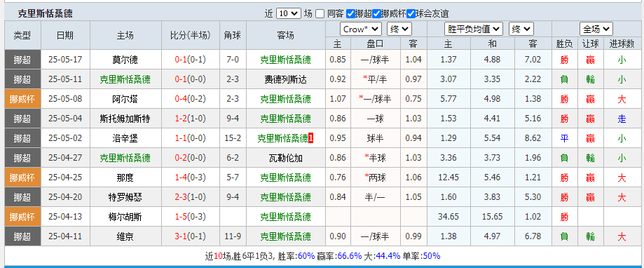644x268 pixels.
Task: Open the 全场 dropdown
Action: point(596,29)
